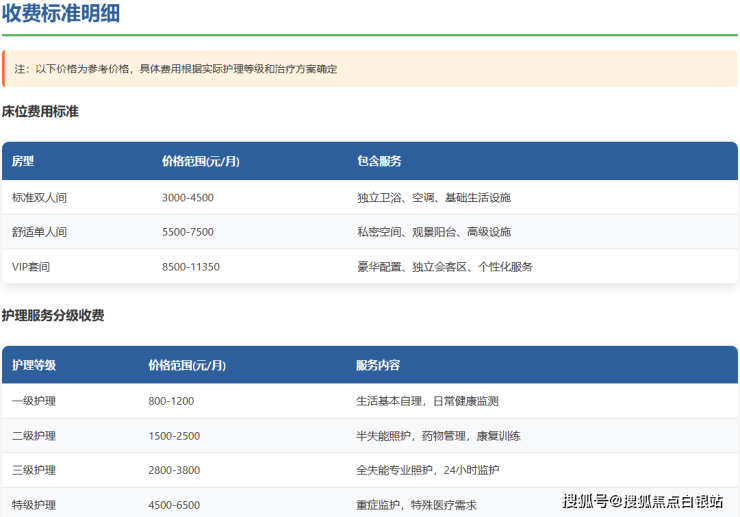Click the 房型 column header

coord(23,161)
